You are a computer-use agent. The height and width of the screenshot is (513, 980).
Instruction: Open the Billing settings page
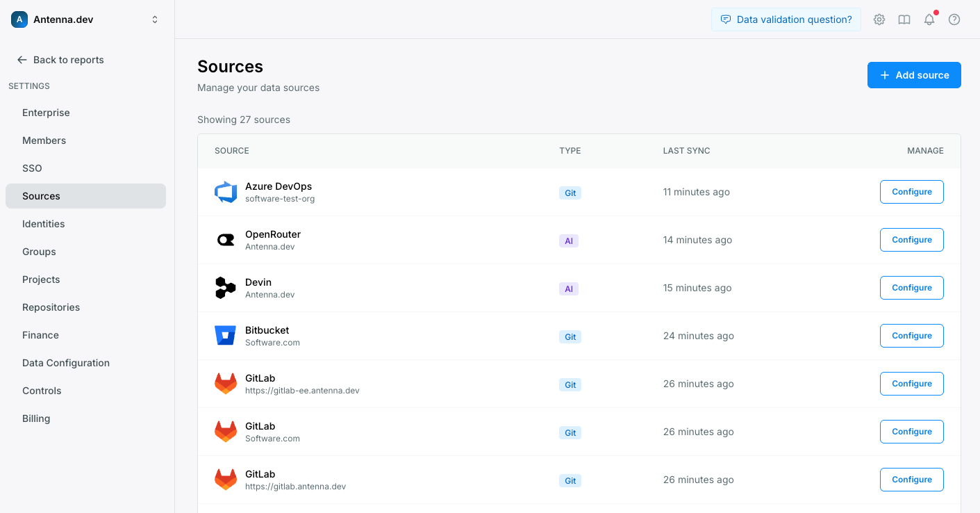pos(85,418)
